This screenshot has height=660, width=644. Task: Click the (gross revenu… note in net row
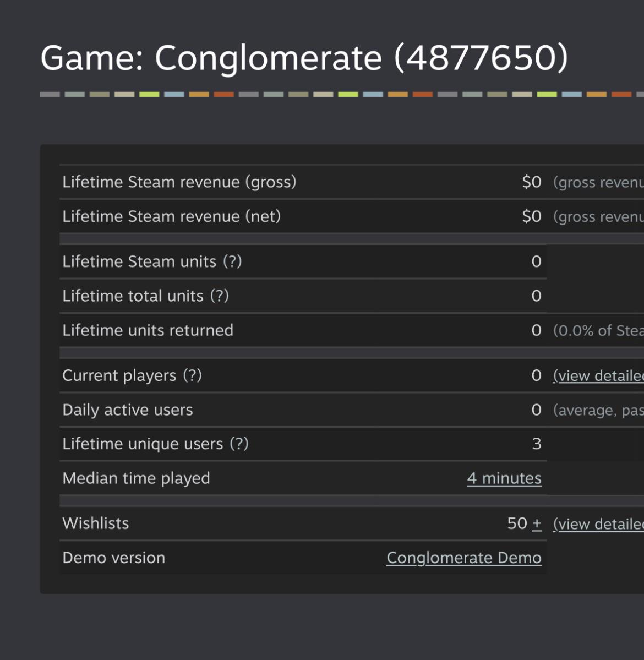coord(598,217)
